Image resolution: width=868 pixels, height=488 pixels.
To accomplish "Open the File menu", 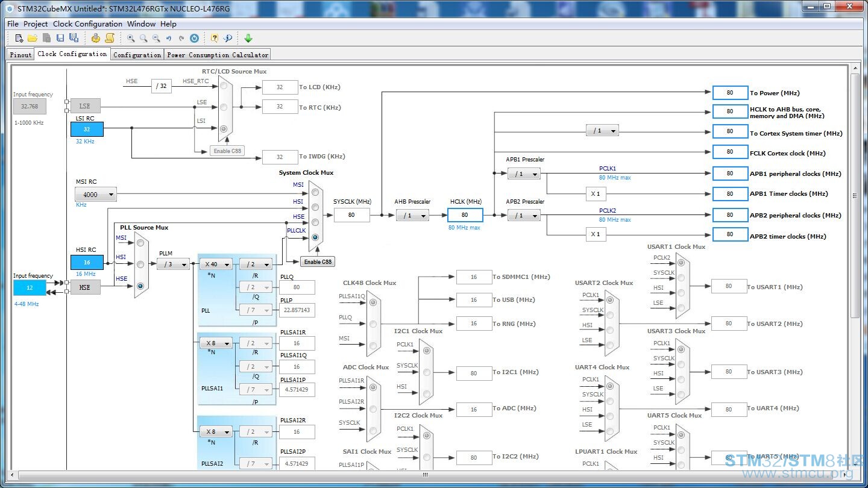I will (x=13, y=24).
